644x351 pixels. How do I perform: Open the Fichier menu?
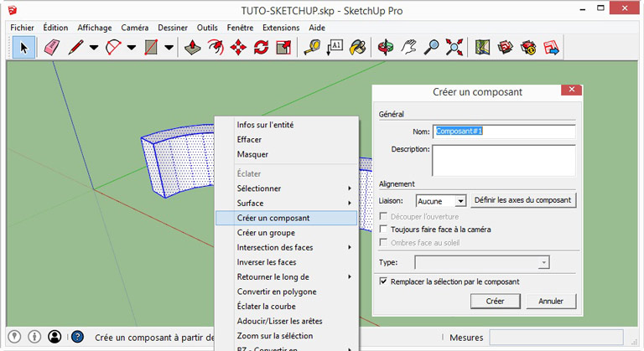point(22,28)
